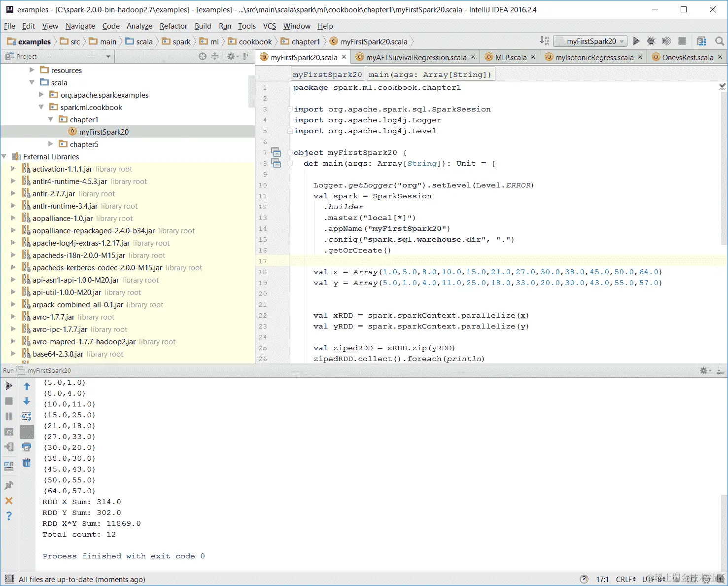Close the myFirstSpark20.scala tab
Screen dimensions: 728x586
pyautogui.click(x=344, y=57)
